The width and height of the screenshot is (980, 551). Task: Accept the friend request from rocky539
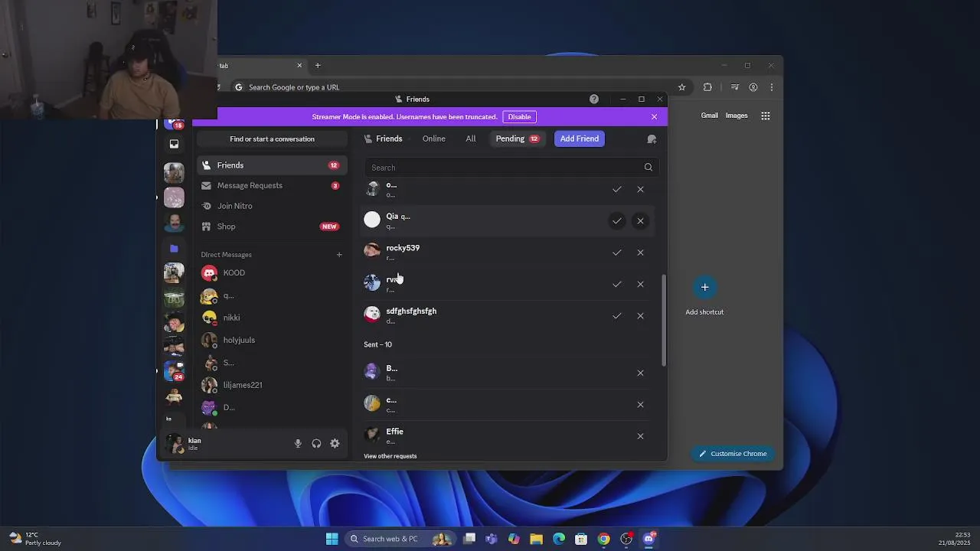(x=616, y=253)
